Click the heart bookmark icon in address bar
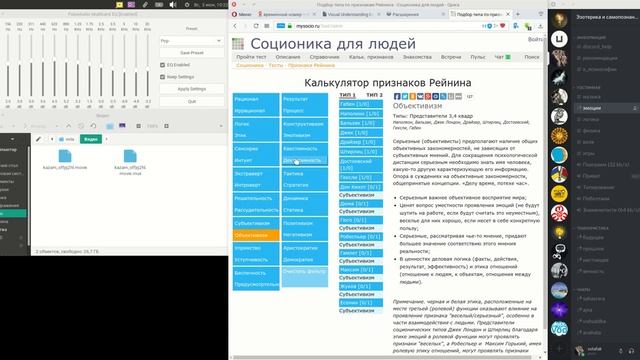 (503, 26)
